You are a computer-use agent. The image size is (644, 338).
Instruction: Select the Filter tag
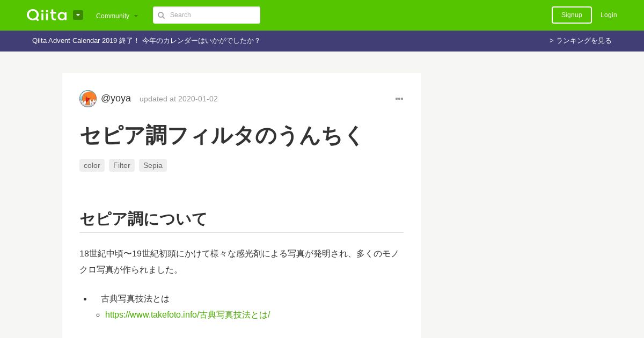[122, 165]
